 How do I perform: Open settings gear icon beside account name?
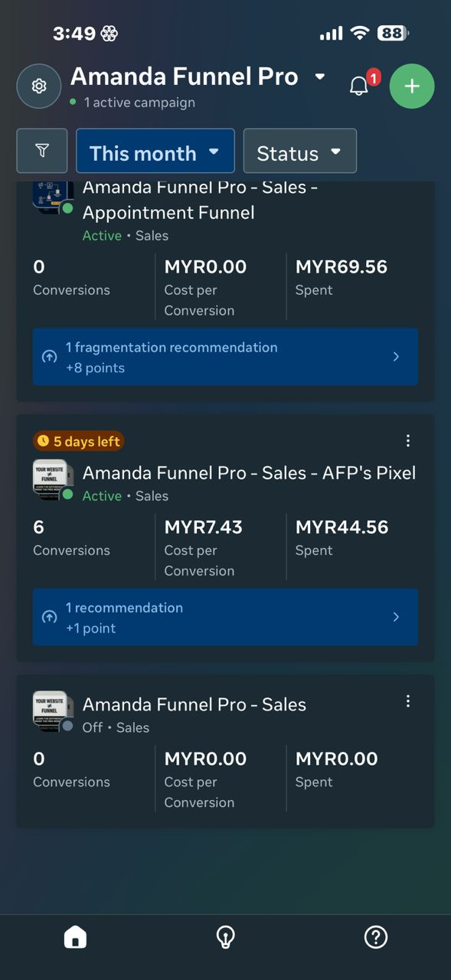[39, 86]
